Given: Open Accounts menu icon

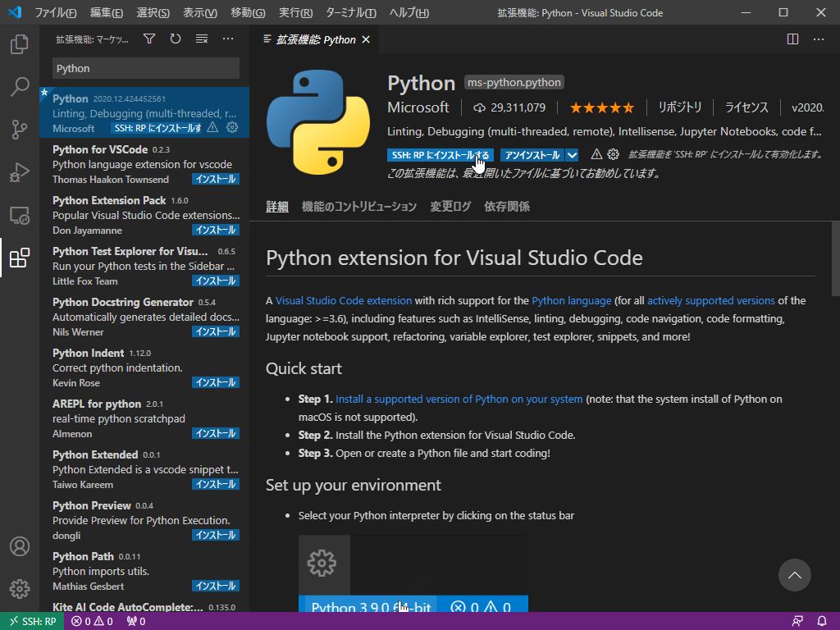Looking at the screenshot, I should [x=20, y=546].
